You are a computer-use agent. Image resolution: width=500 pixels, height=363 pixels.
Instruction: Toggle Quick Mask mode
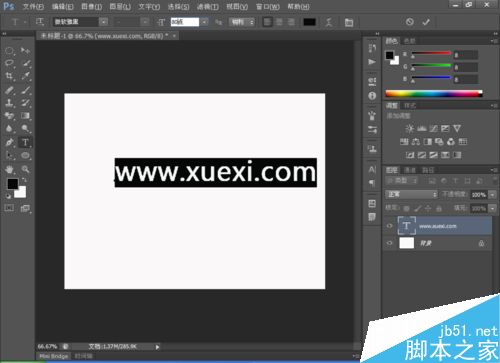click(9, 208)
